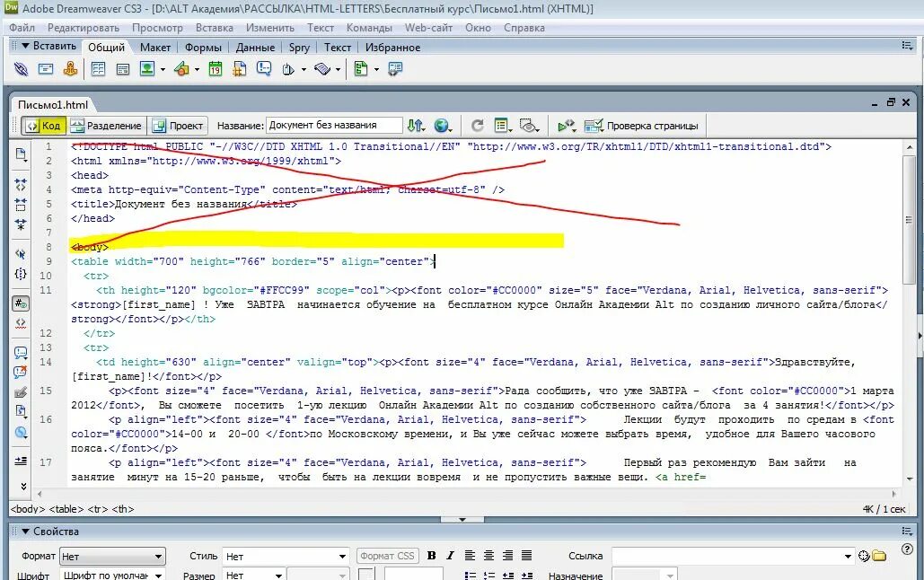Show more coding toolbar items chevron
The height and width of the screenshot is (580, 924).
coord(23,487)
